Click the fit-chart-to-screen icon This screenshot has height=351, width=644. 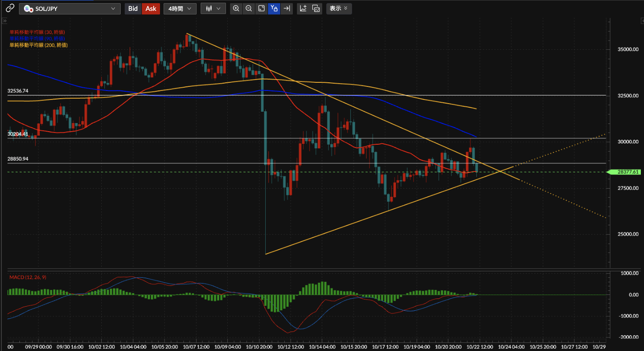click(x=261, y=9)
